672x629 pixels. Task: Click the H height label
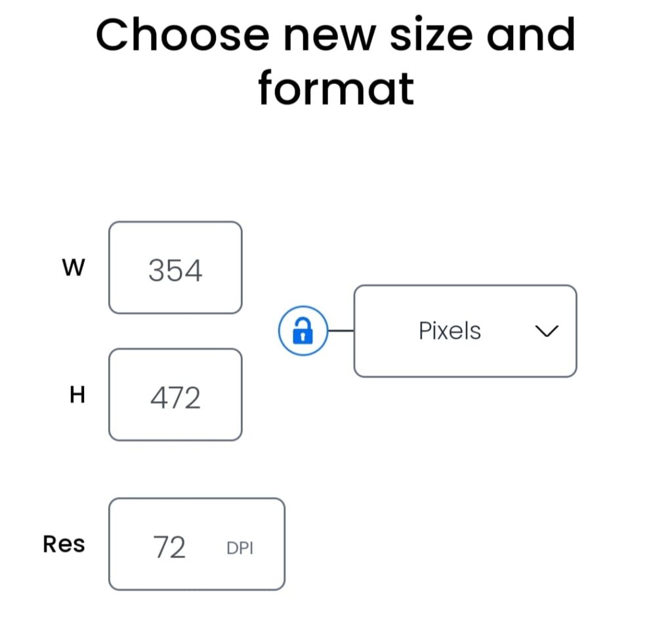click(77, 395)
